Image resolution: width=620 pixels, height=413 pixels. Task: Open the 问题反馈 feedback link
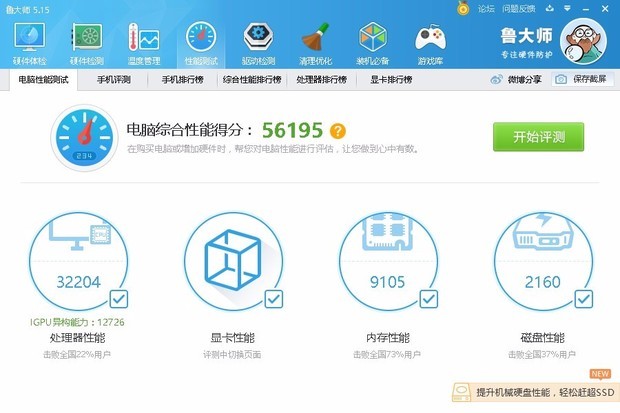pos(518,9)
